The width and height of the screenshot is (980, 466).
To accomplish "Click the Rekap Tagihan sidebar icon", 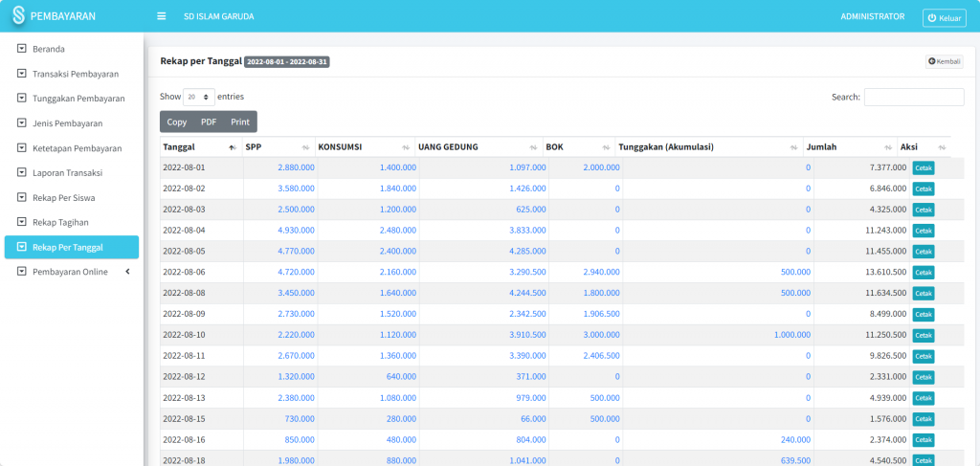I will (x=22, y=222).
